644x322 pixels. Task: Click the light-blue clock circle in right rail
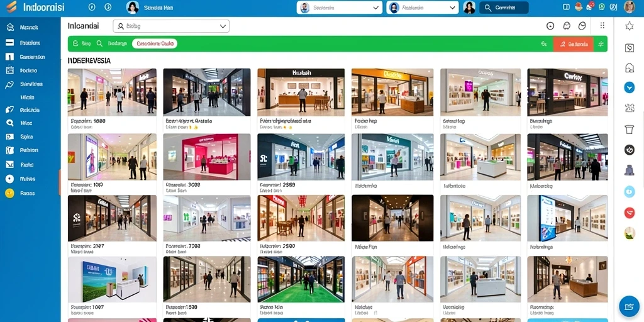pyautogui.click(x=629, y=191)
